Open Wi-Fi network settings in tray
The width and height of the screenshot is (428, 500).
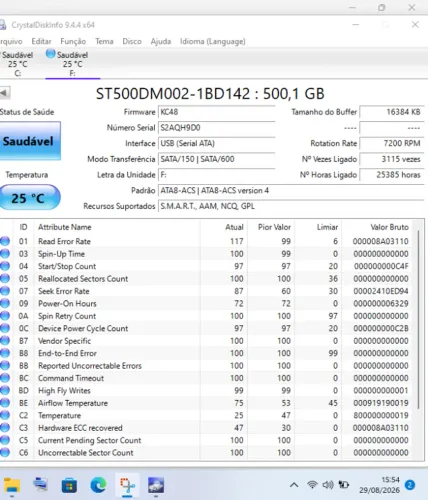click(312, 485)
